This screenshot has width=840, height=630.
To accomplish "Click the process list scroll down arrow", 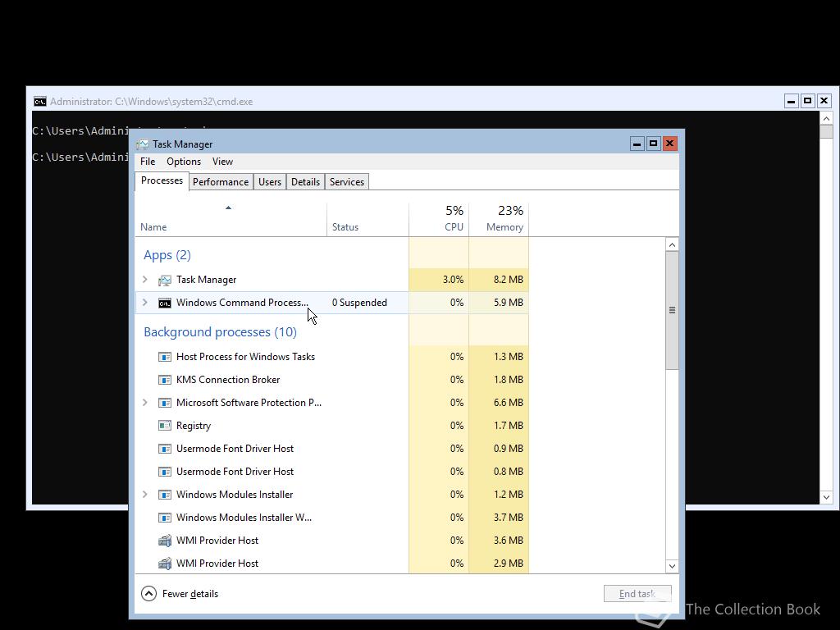I will (672, 566).
